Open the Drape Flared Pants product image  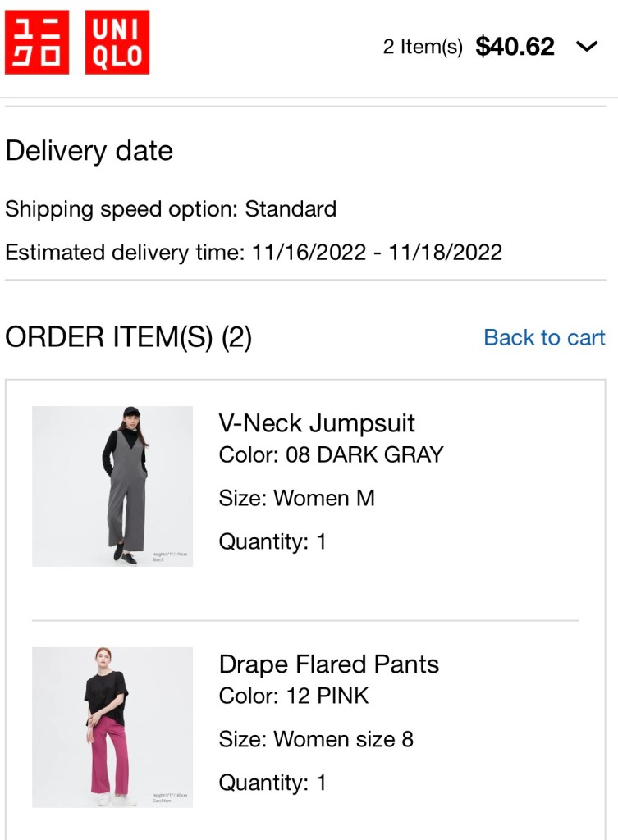tap(112, 727)
